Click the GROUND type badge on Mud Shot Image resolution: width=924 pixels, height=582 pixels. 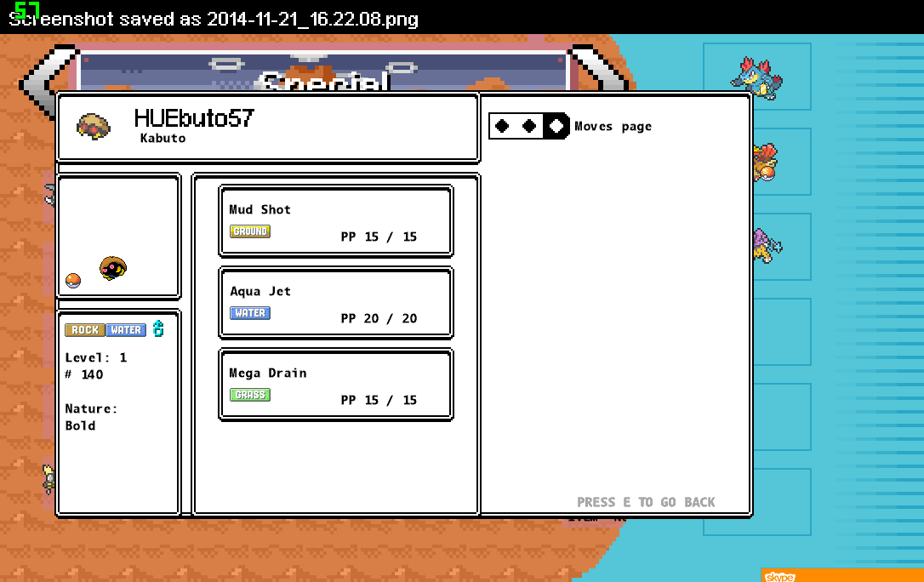click(x=250, y=231)
